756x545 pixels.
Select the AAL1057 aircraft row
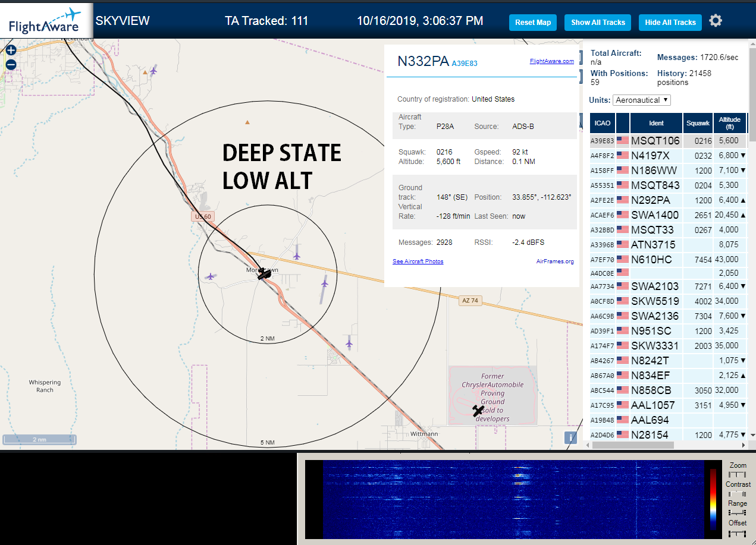tap(668, 405)
